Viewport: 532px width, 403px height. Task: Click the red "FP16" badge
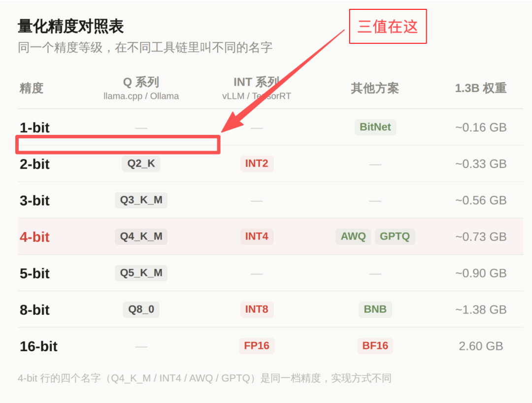pyautogui.click(x=257, y=346)
